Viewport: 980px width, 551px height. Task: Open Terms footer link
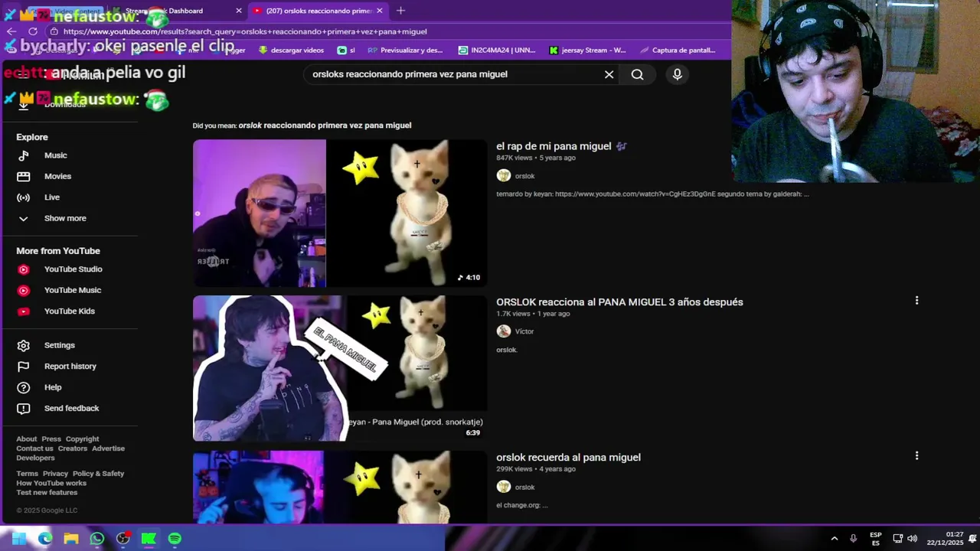[x=27, y=474]
